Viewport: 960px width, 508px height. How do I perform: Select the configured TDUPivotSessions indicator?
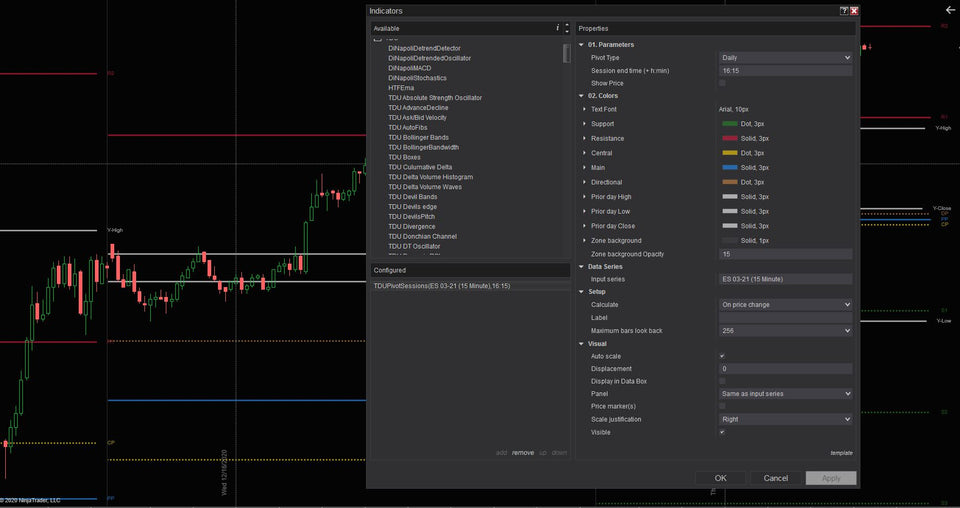coord(441,286)
